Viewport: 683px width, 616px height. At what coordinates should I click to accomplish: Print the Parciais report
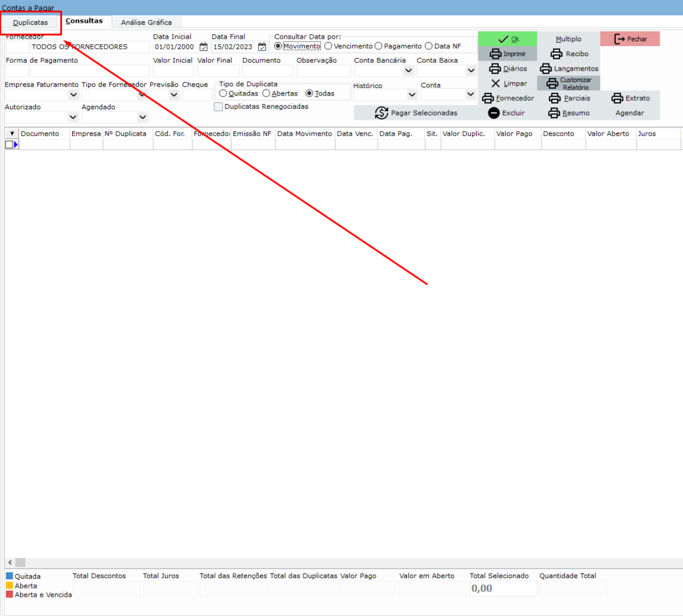click(x=569, y=98)
